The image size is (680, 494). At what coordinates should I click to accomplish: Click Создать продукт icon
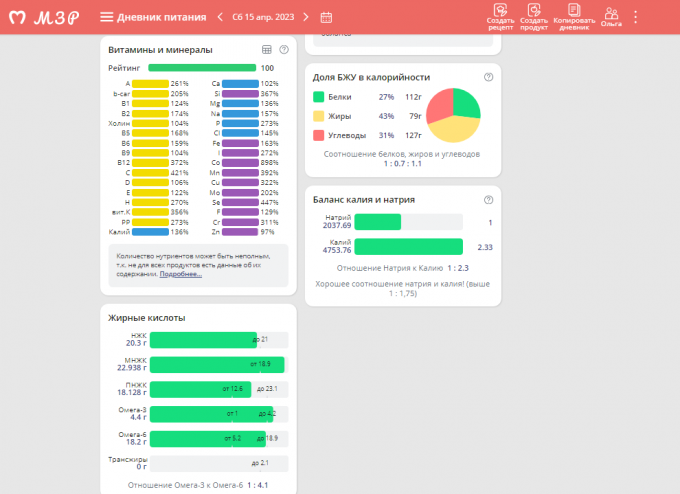click(534, 16)
